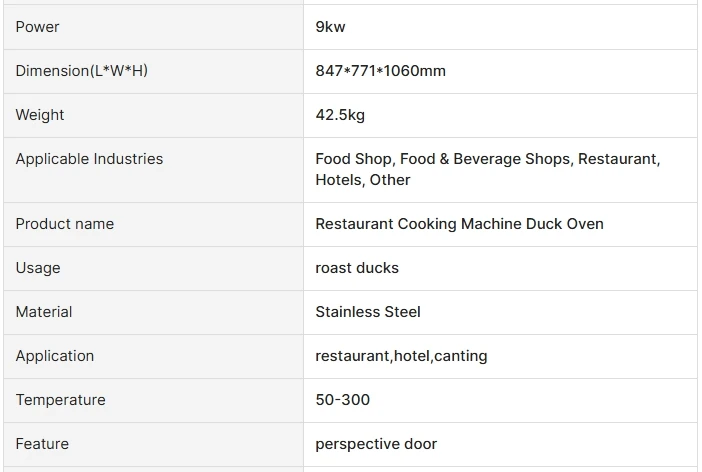The width and height of the screenshot is (702, 472).
Task: Click the Application label cell
Action: tap(55, 356)
